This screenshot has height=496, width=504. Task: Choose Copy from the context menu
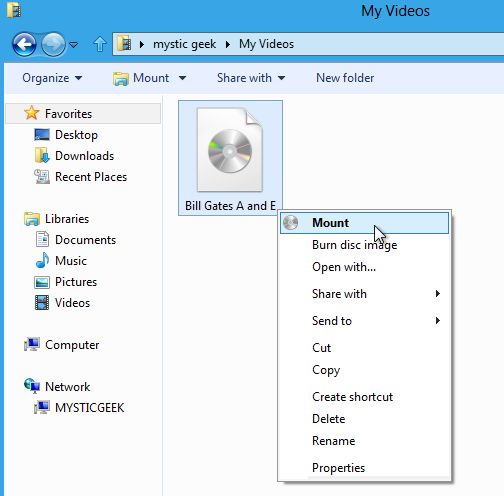point(364,370)
